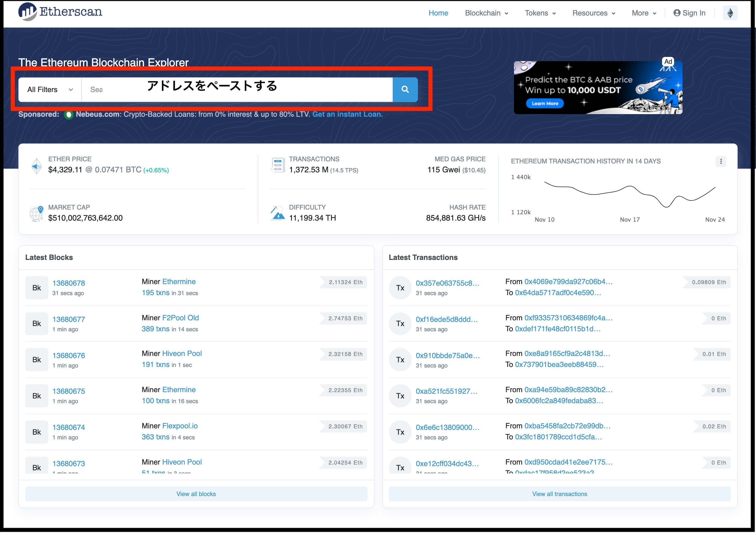Open miner Flexpool.io
This screenshot has width=756, height=533.
click(x=180, y=426)
